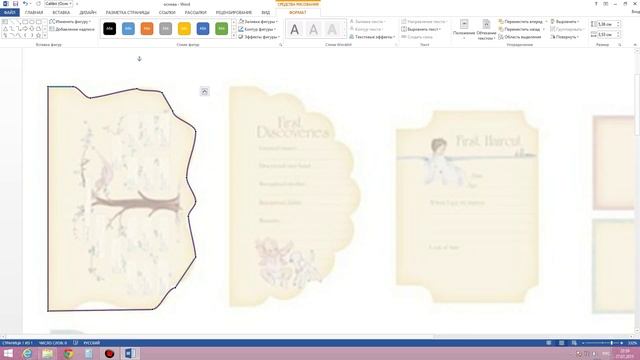Apply the gray shape style
The image size is (640, 360).
pos(165,29)
